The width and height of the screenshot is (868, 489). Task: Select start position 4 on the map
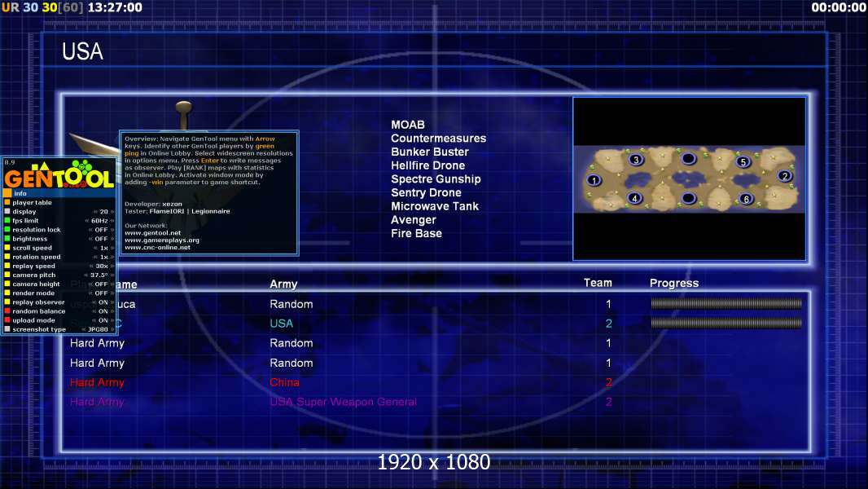pyautogui.click(x=635, y=198)
